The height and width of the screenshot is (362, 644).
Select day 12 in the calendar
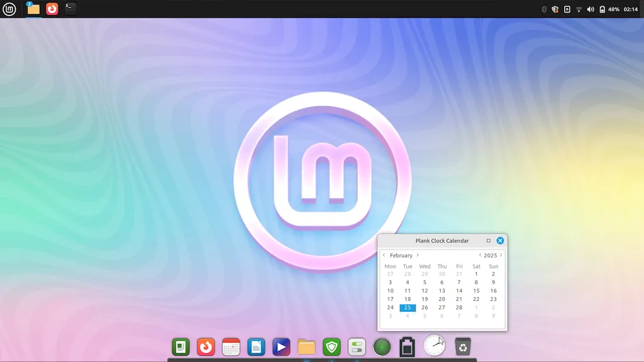425,290
